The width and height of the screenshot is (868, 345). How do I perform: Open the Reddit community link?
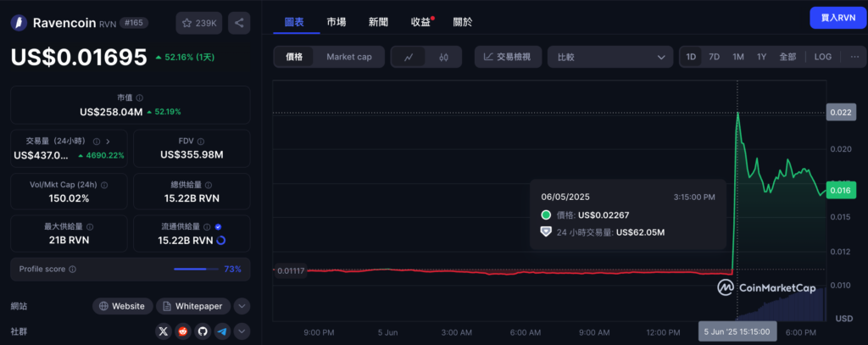(x=183, y=331)
